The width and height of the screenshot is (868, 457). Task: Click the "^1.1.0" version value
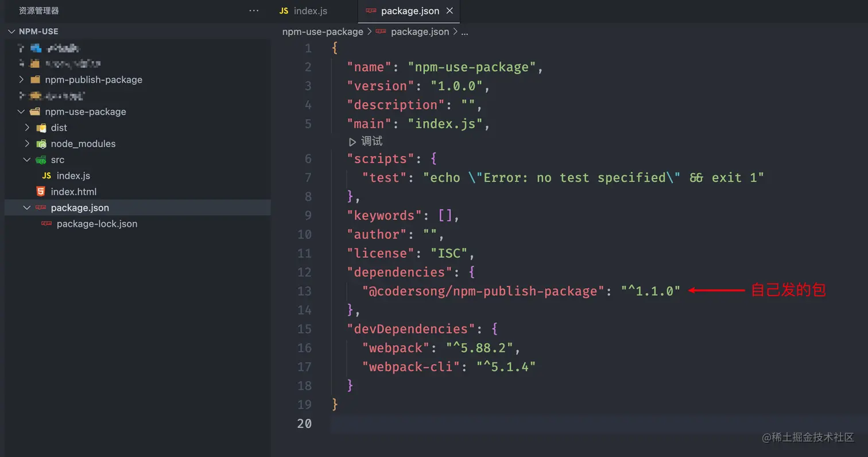tap(650, 291)
